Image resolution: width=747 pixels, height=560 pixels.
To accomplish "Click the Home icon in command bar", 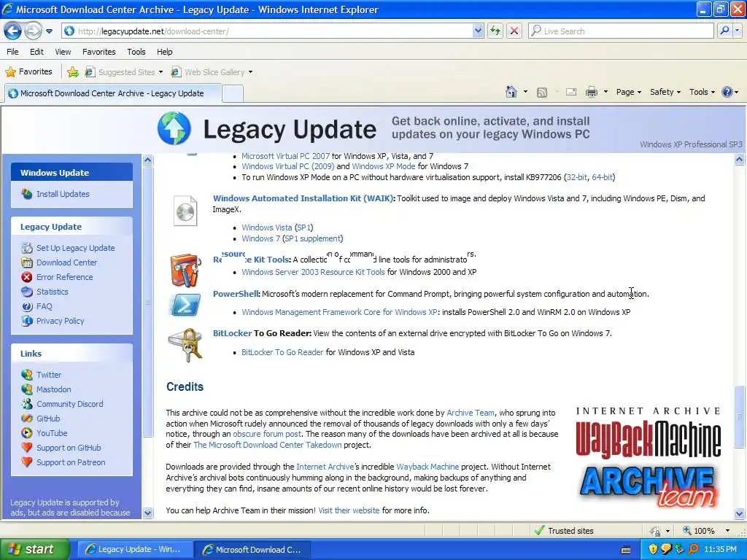I will 511,92.
